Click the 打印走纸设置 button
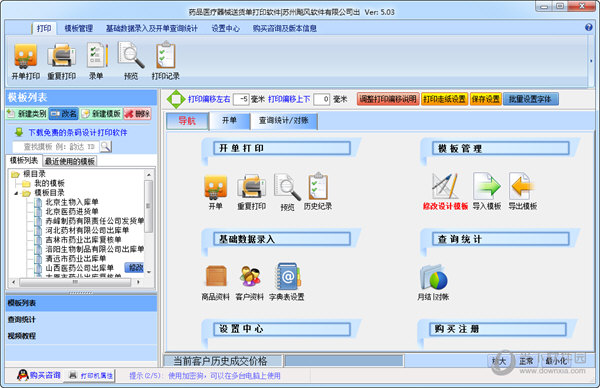This screenshot has height=388, width=600. (x=444, y=99)
